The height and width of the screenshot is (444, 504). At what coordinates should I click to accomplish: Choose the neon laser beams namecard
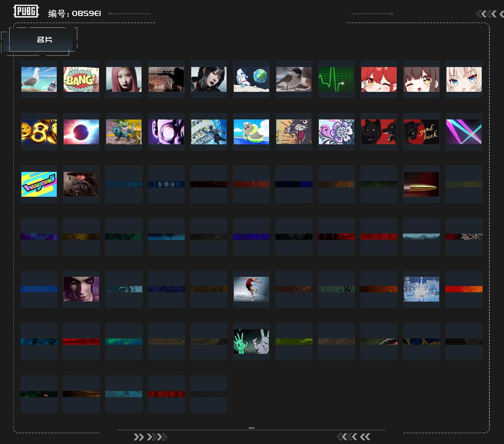point(464,132)
